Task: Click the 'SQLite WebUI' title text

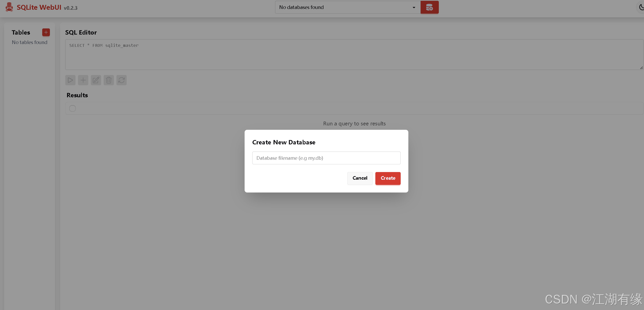Action: pyautogui.click(x=39, y=7)
